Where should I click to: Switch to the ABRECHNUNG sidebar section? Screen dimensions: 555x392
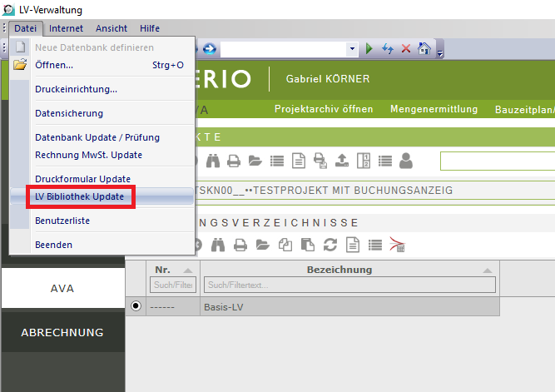(x=62, y=332)
